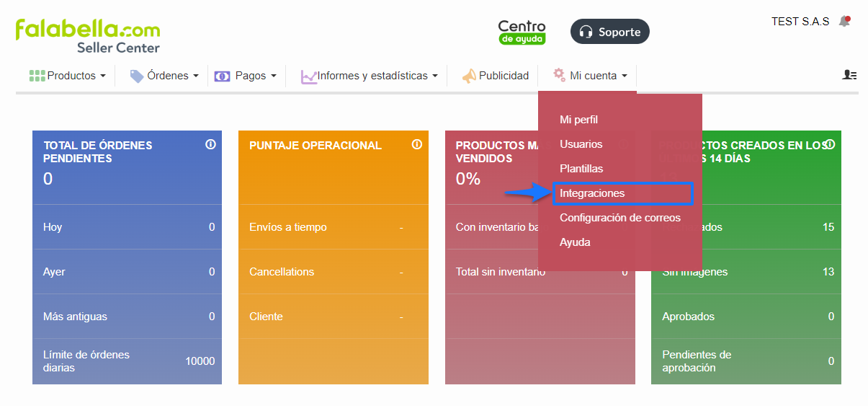Click the Productos grid icon
868x406 pixels.
click(37, 76)
